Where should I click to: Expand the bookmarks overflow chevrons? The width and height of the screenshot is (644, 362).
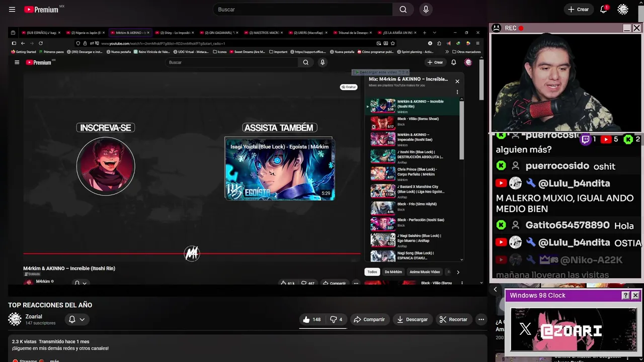pos(447,52)
